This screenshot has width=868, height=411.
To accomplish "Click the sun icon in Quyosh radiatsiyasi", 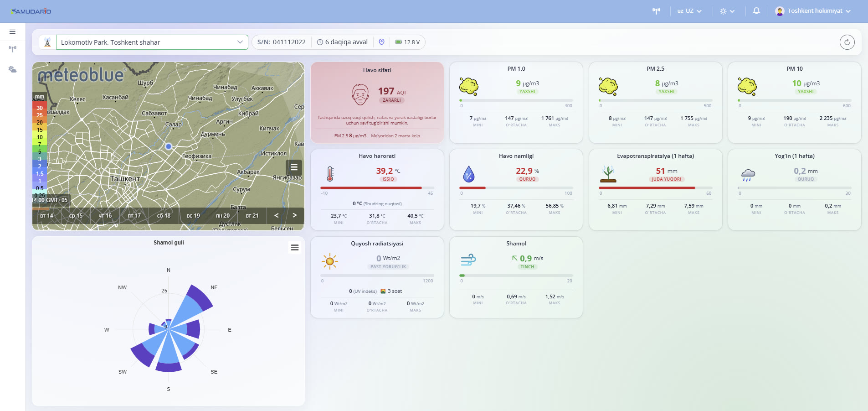I will pos(330,261).
